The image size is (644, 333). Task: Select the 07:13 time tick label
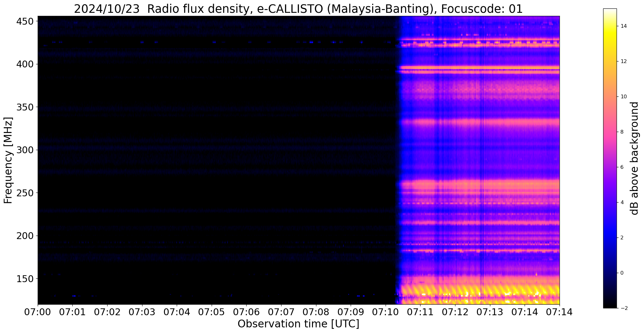[x=490, y=312]
